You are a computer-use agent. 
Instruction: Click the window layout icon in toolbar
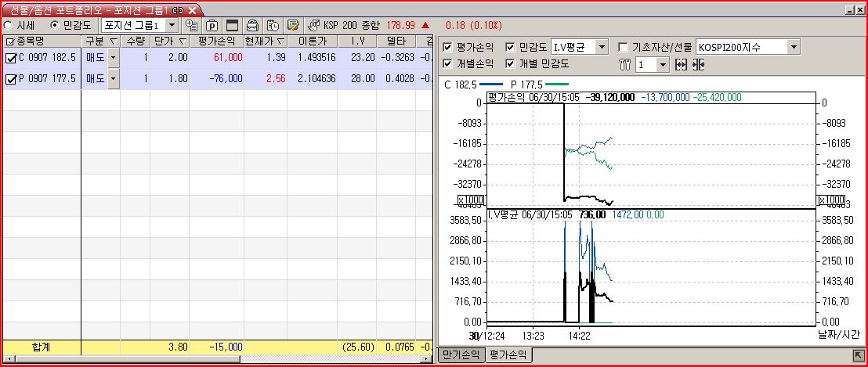coord(232,25)
